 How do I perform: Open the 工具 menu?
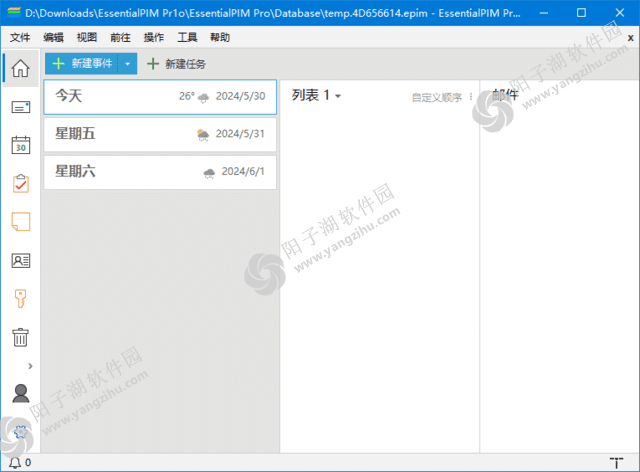pos(187,38)
